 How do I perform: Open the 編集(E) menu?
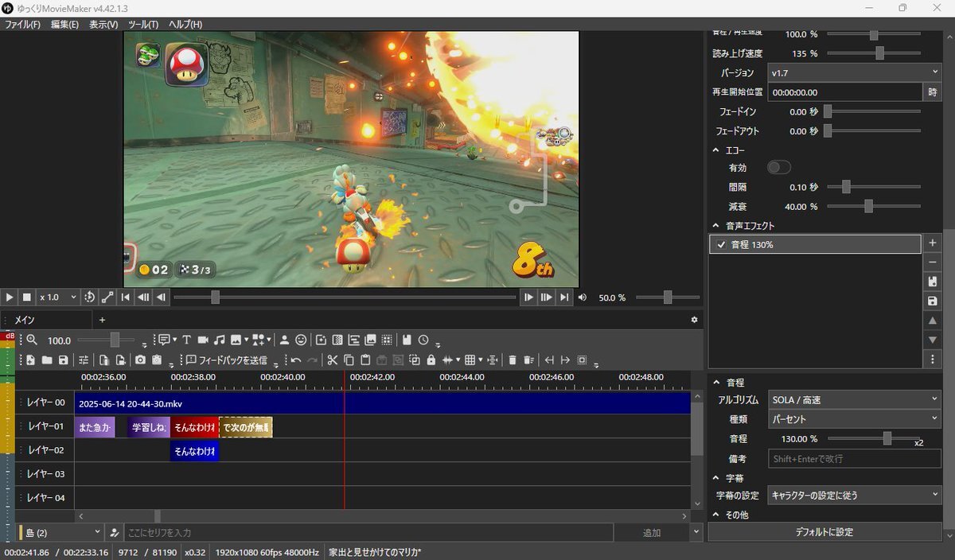[64, 25]
